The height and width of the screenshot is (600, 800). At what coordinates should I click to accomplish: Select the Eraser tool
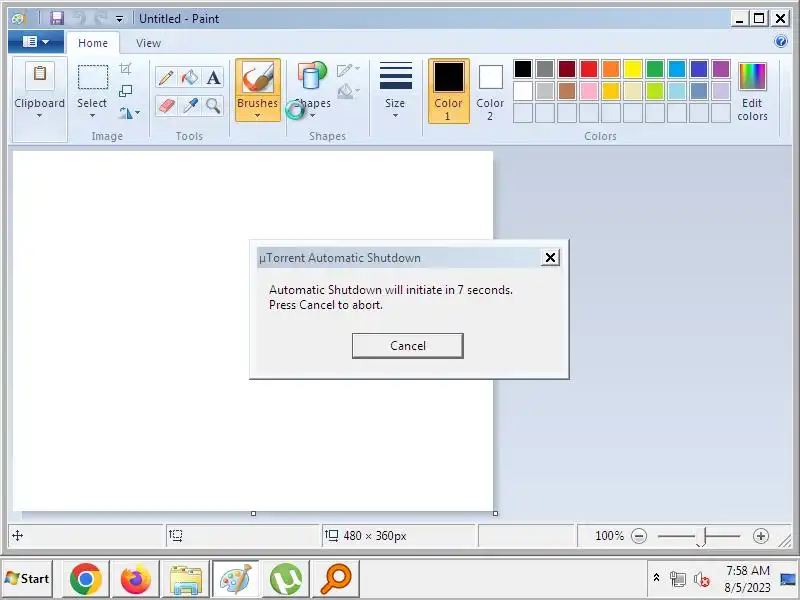166,106
